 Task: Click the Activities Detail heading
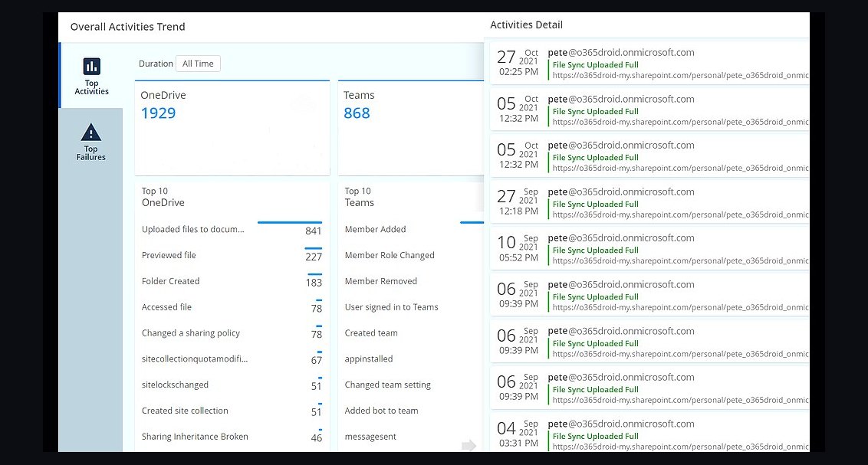click(x=527, y=25)
